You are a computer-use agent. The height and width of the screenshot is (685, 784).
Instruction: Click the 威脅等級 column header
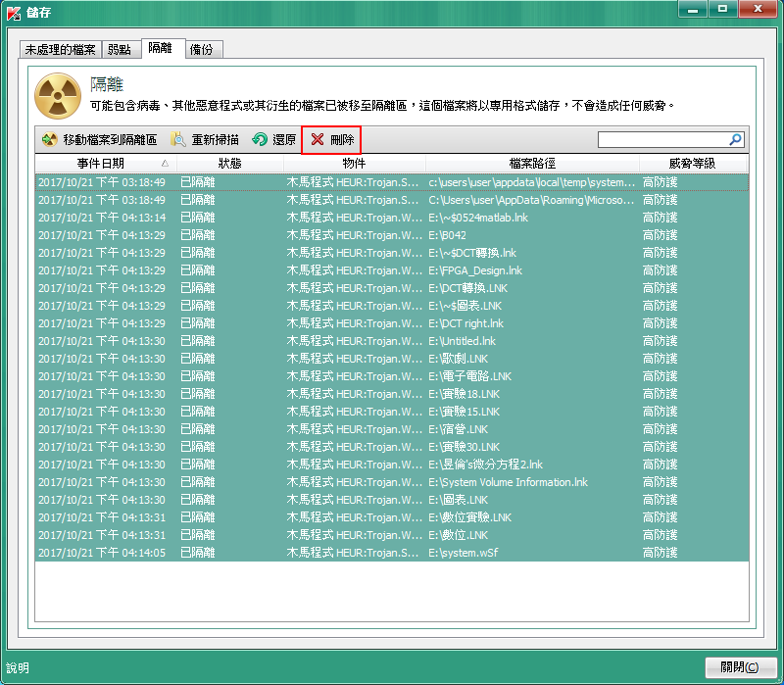click(x=692, y=163)
